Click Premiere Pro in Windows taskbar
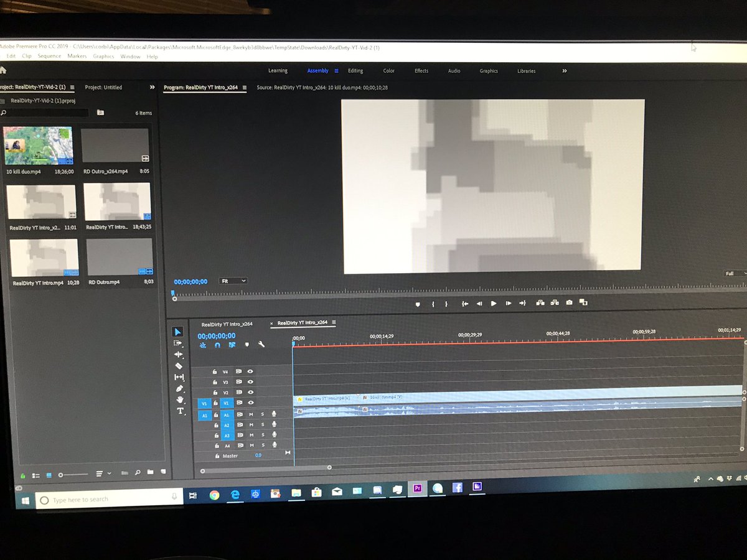 (418, 488)
